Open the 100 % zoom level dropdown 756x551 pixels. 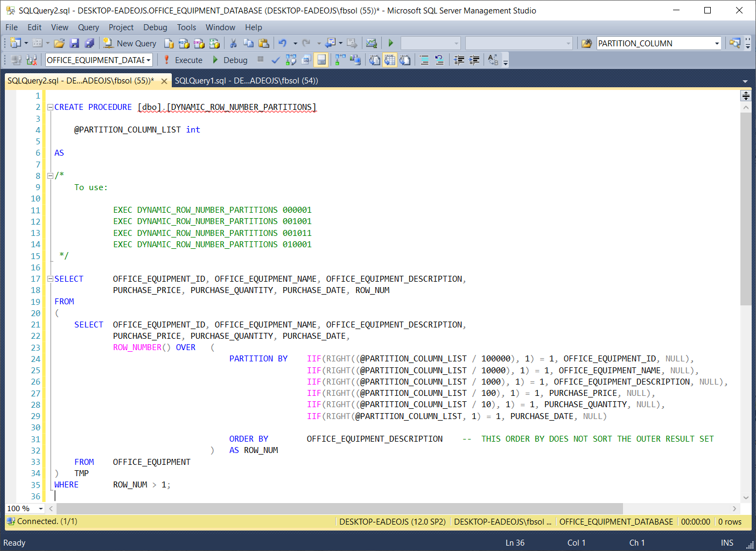40,508
